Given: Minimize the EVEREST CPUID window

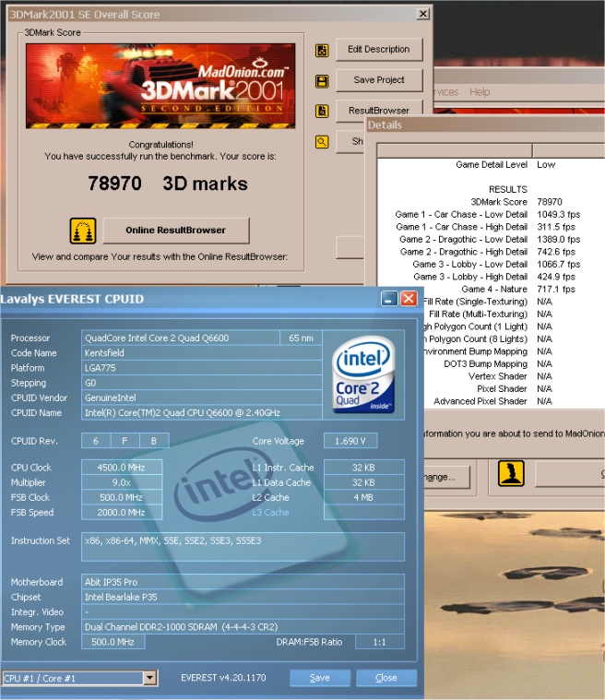Looking at the screenshot, I should click(389, 298).
